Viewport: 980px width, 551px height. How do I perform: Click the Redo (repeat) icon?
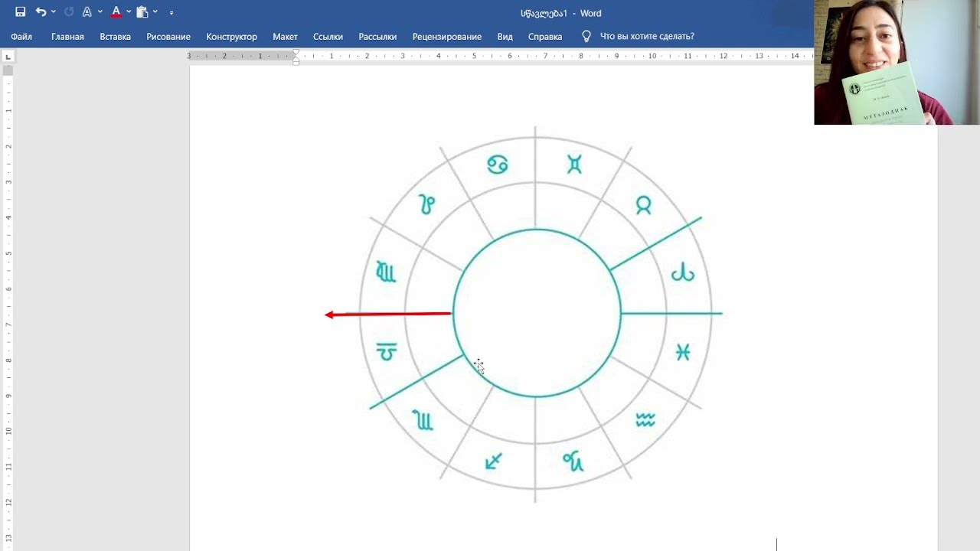(x=69, y=12)
